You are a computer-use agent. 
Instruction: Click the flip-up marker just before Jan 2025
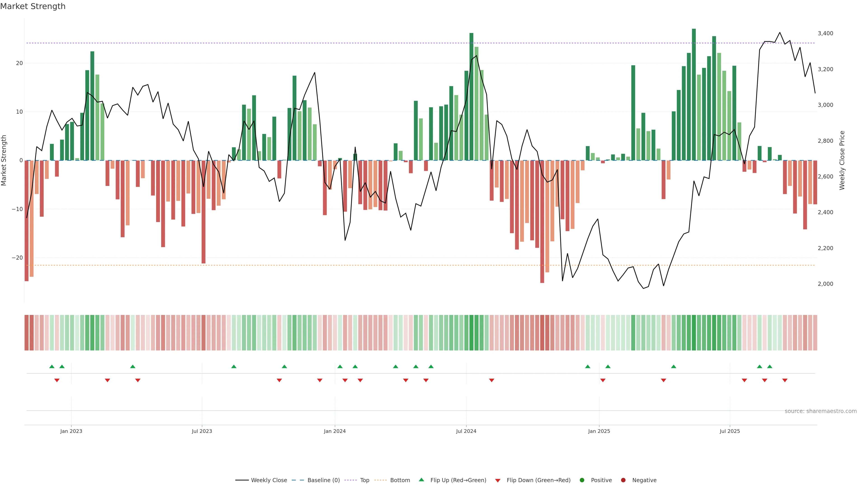tap(588, 366)
